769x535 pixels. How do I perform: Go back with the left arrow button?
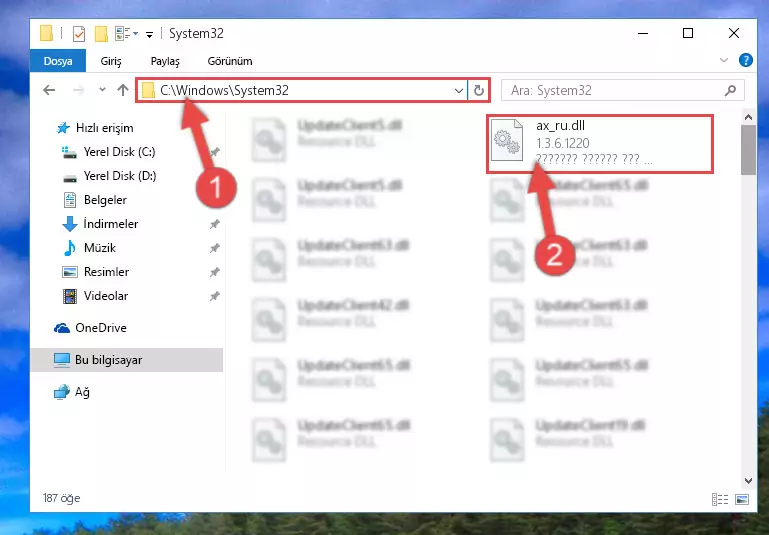(49, 90)
